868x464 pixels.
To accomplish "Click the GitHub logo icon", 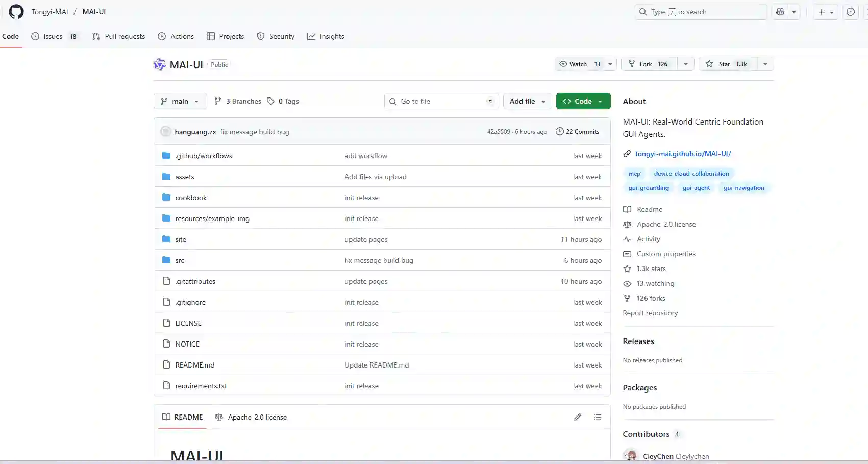I will (16, 12).
